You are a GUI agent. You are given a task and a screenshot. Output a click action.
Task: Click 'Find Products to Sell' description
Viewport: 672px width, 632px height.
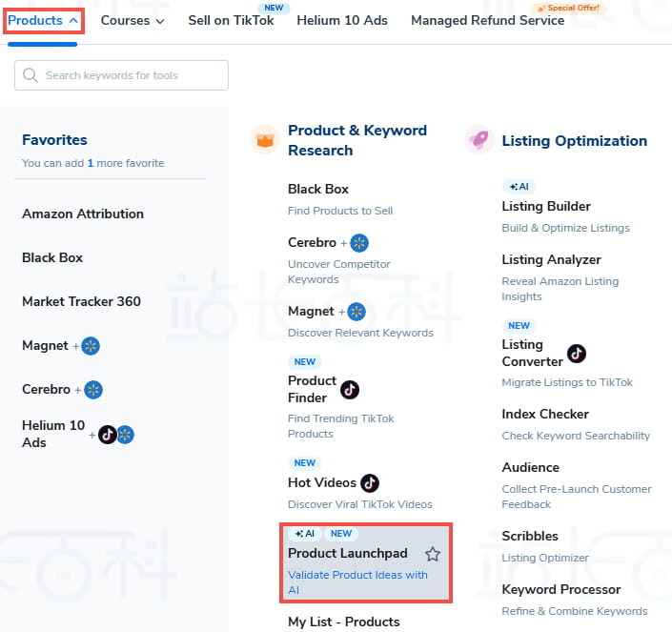pyautogui.click(x=340, y=211)
